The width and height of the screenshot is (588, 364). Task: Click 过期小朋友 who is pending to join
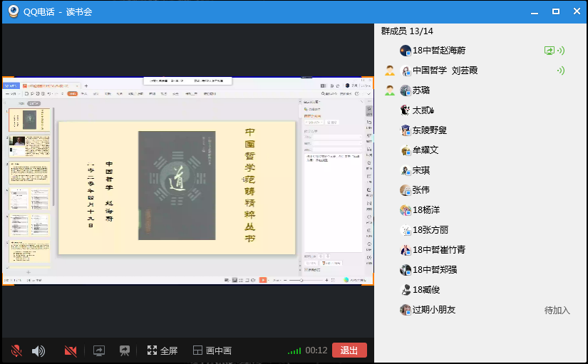tap(433, 310)
